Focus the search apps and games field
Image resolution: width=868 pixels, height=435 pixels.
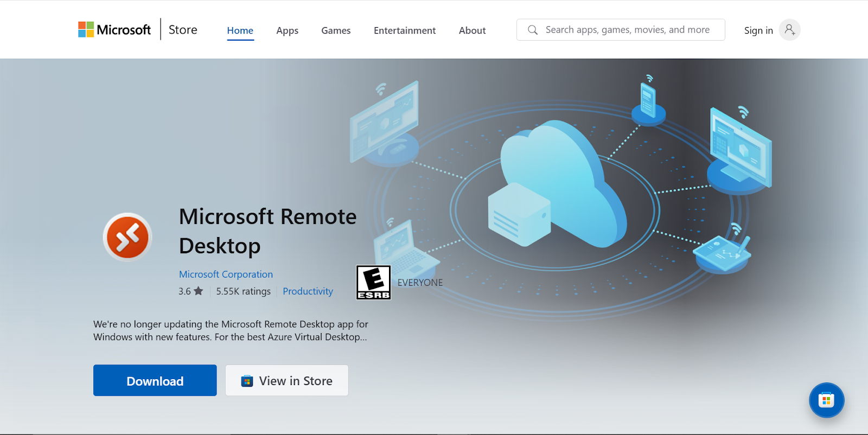point(627,30)
